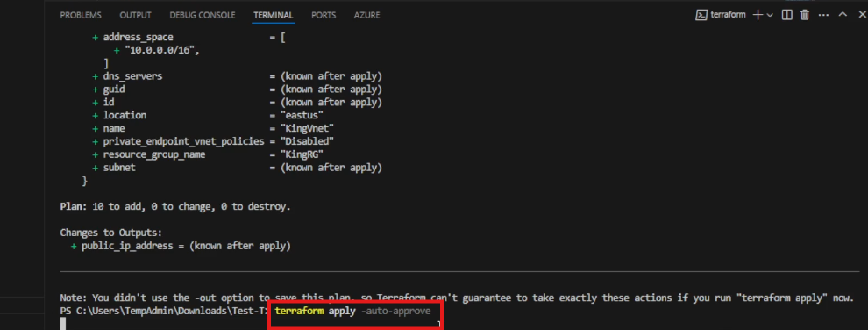868x330 pixels.
Task: Select the terraform terminal name label
Action: click(x=729, y=15)
